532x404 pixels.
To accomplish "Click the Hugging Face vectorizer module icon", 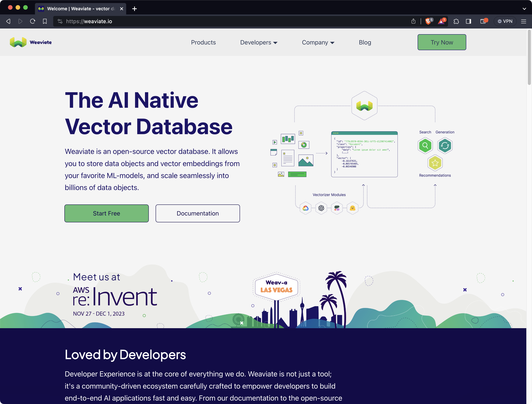I will (x=353, y=208).
